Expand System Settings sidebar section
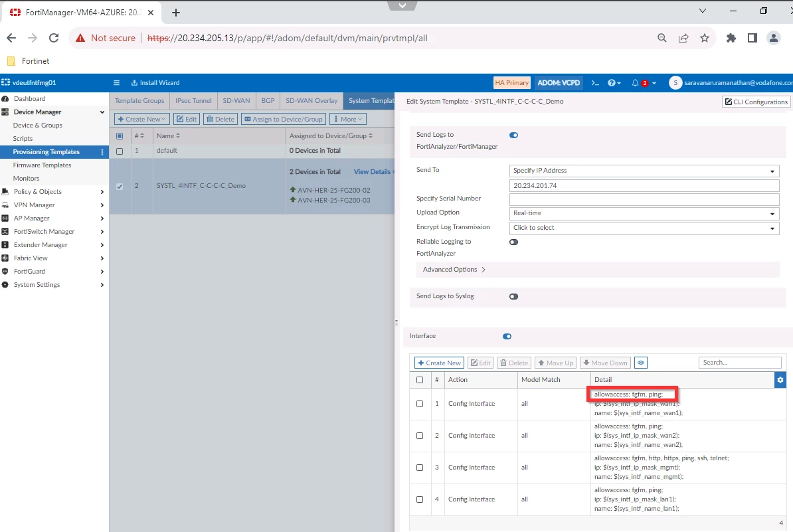The height and width of the screenshot is (532, 793). tap(102, 285)
